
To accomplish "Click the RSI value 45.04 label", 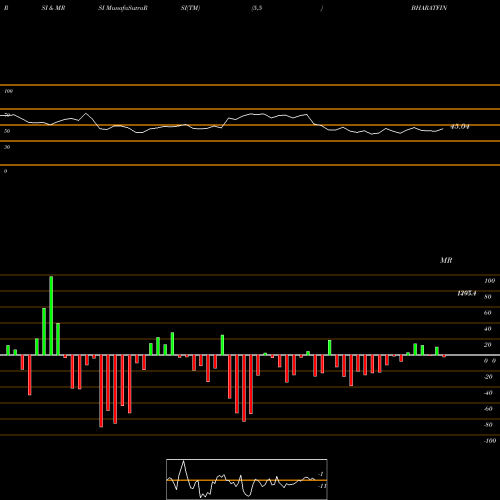I will [460, 127].
